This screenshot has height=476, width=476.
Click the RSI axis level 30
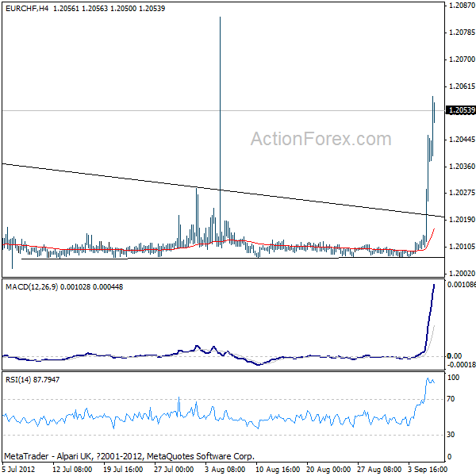coord(451,435)
